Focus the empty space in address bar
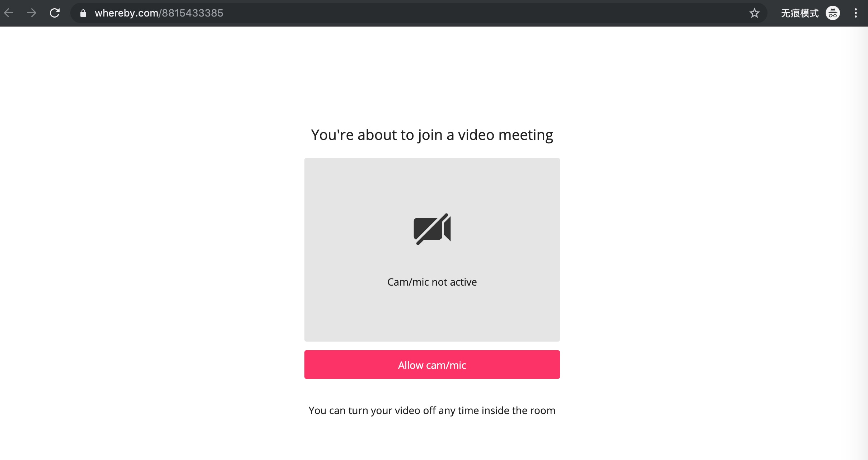This screenshot has height=460, width=868. [x=467, y=13]
